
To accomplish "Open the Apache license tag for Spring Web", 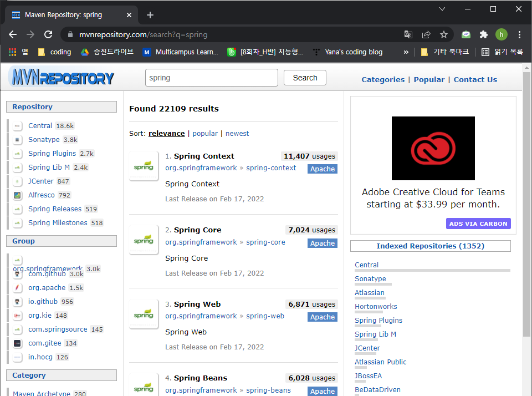I will pos(323,317).
